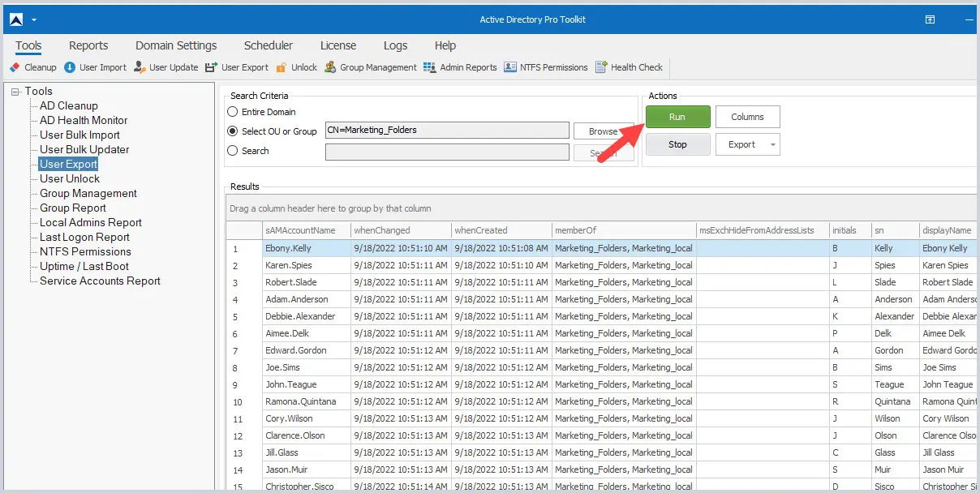Select Group Management in the tree

(88, 194)
